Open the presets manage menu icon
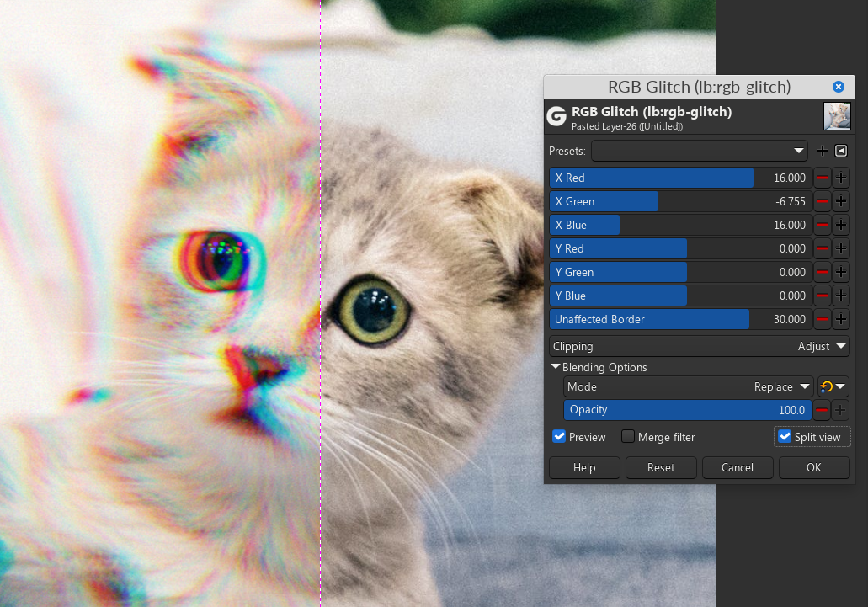Viewport: 868px width, 607px height. pyautogui.click(x=841, y=151)
